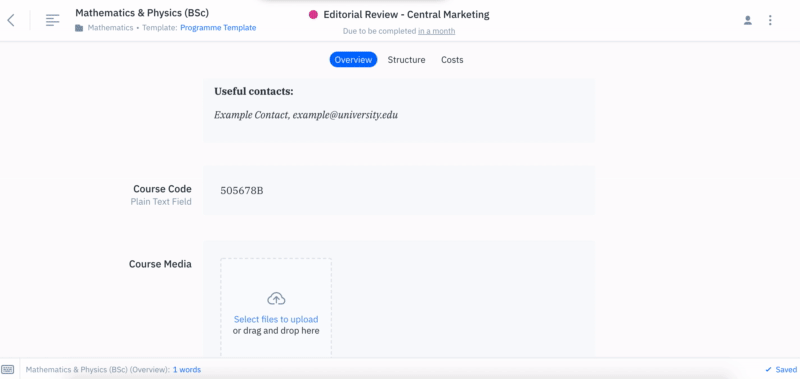Switch to the Structure tab
Viewport: 800px width, 379px height.
pos(406,60)
